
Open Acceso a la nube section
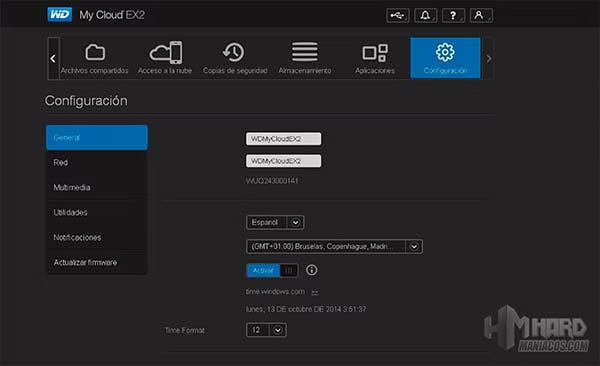coord(165,58)
